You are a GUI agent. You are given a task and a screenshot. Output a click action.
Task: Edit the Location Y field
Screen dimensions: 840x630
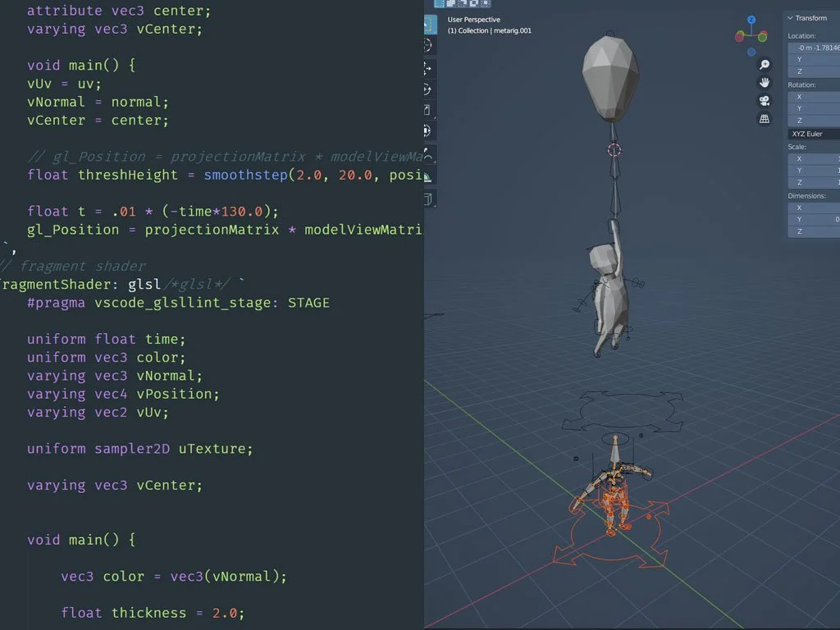814,59
